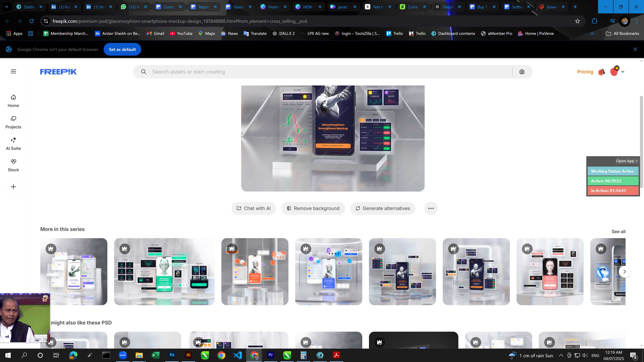644x362 pixels.
Task: Switch to the janat tab
Action: point(343,7)
